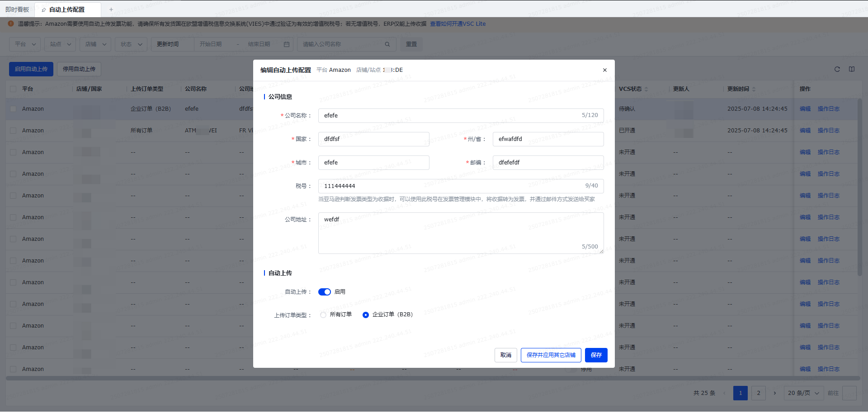
Task: Go to the next page arrow
Action: coord(775,393)
